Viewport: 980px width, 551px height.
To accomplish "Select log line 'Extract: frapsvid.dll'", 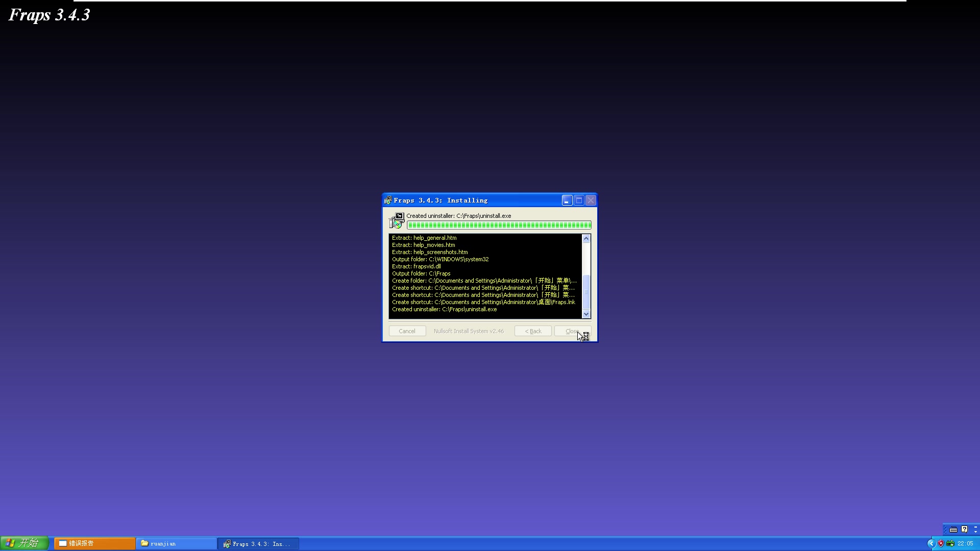I will 416,266.
